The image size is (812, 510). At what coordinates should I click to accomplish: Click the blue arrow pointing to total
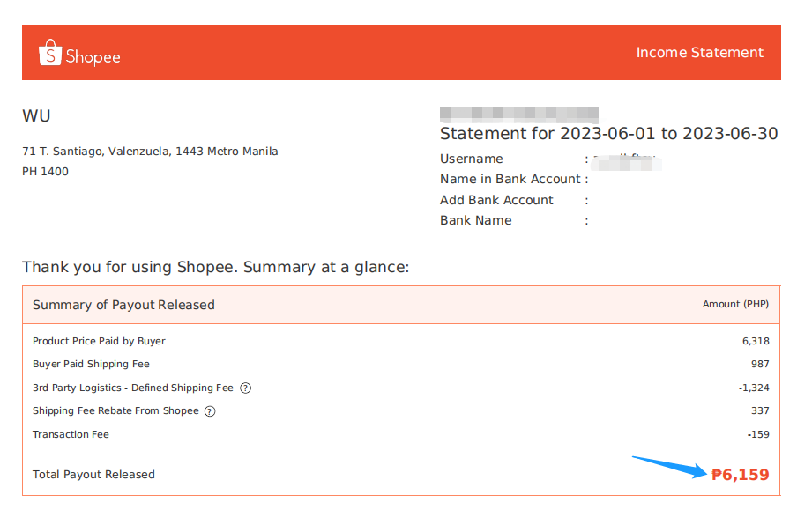[x=669, y=467]
